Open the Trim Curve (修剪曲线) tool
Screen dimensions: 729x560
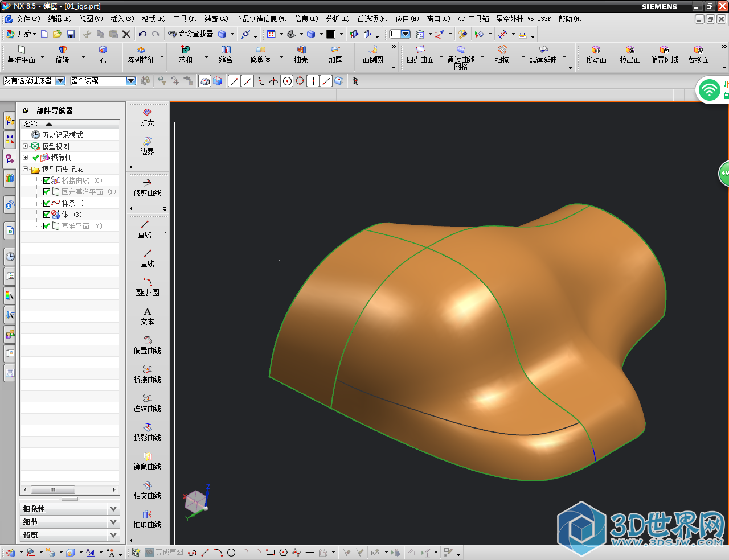pyautogui.click(x=148, y=188)
